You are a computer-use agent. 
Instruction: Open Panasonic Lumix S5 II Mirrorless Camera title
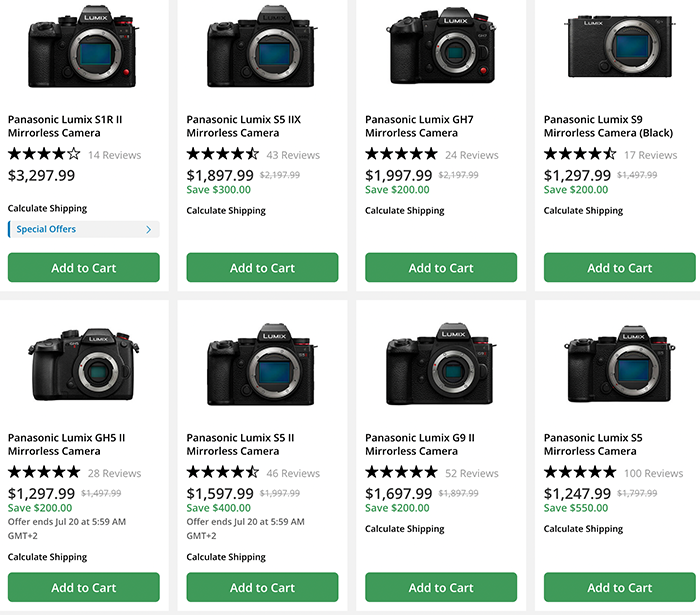(x=240, y=444)
